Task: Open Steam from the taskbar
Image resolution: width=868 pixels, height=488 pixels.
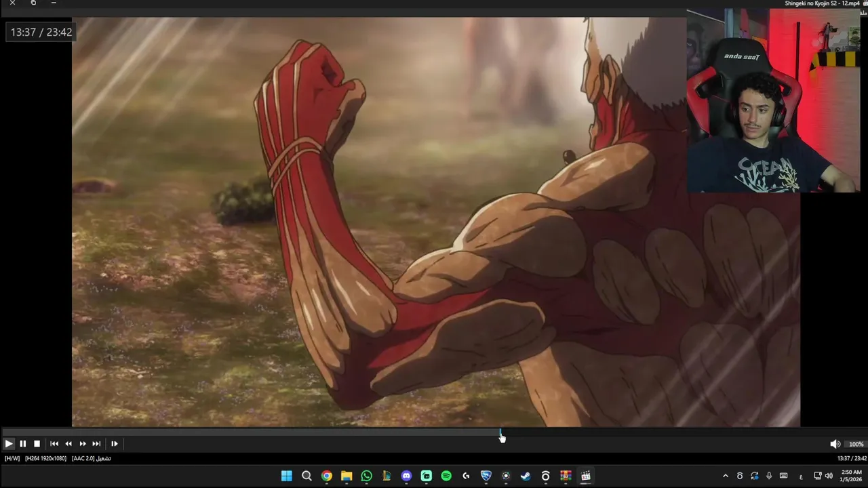Action: (x=526, y=476)
